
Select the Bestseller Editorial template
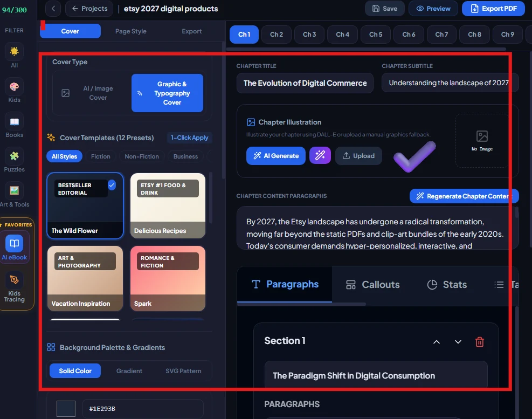pyautogui.click(x=85, y=206)
